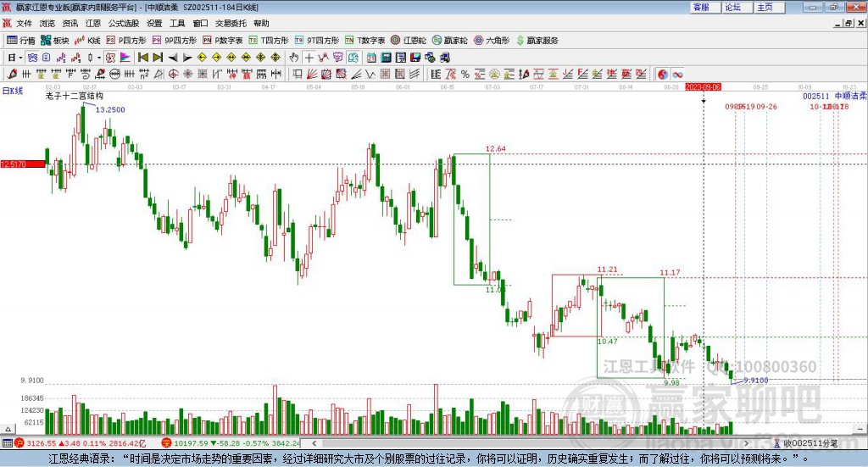Select the hand pan tool
Viewport: 868px width, 467px height.
tap(294, 58)
